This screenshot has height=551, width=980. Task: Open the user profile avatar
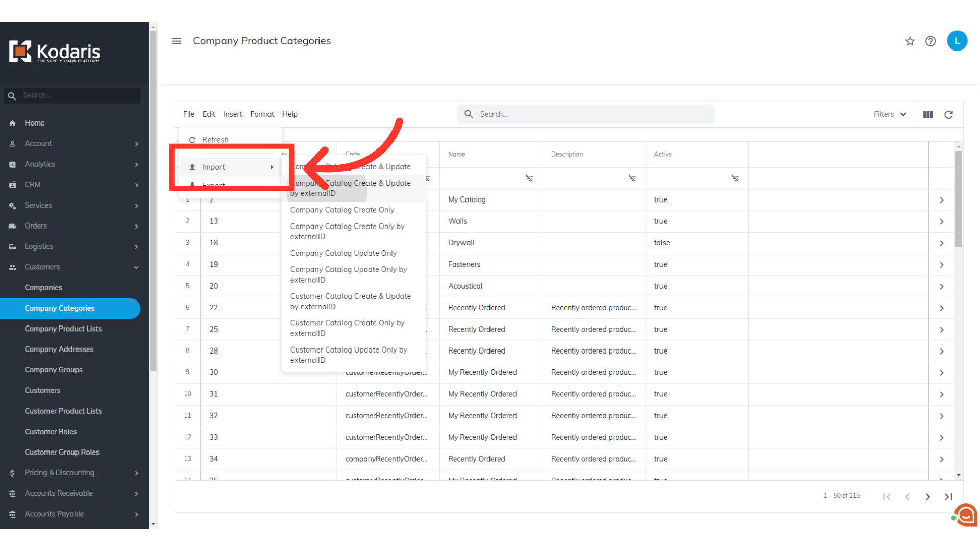[957, 41]
